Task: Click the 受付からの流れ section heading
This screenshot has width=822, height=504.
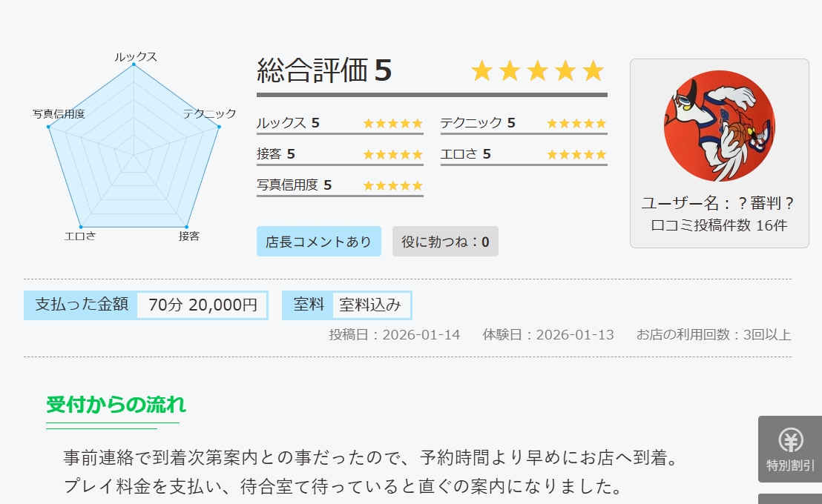Action: (116, 405)
